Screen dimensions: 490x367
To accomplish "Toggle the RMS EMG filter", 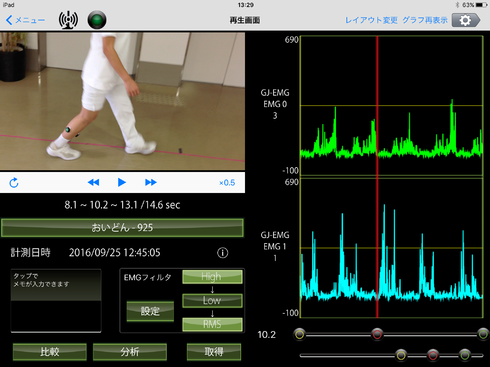I will (x=212, y=324).
